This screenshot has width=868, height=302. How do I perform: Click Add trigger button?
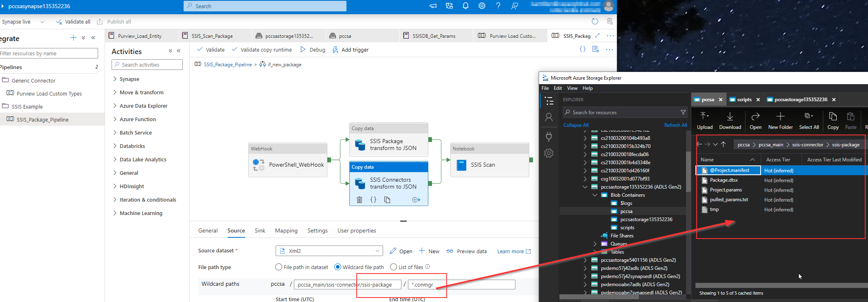click(351, 50)
